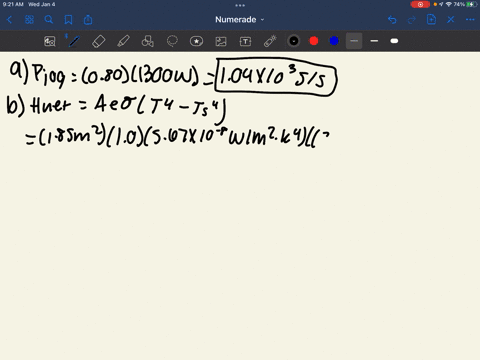
Task: Open the Numerade title dropdown
Action: pos(239,20)
